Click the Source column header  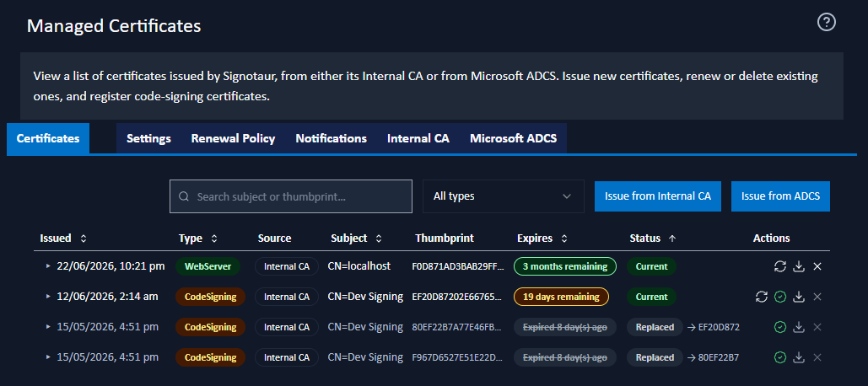(274, 239)
